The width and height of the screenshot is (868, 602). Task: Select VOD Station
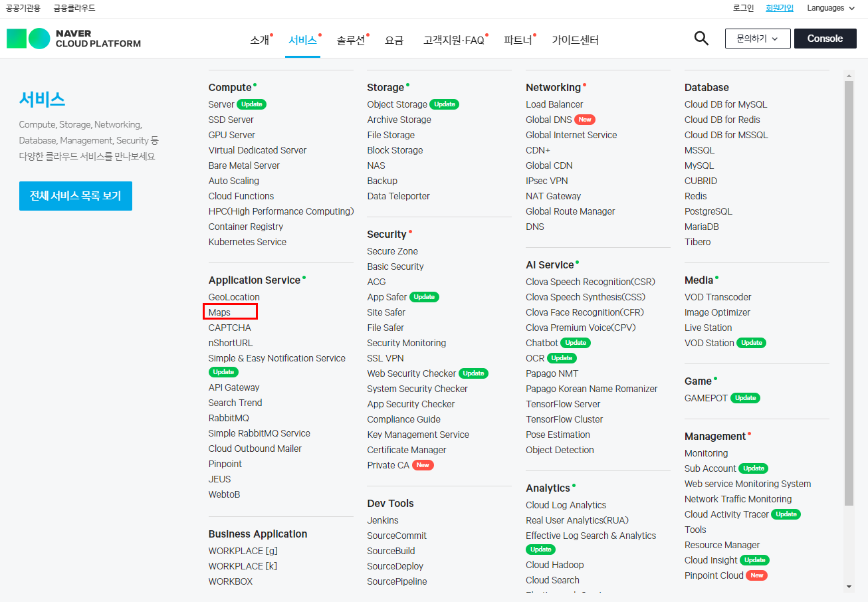709,343
